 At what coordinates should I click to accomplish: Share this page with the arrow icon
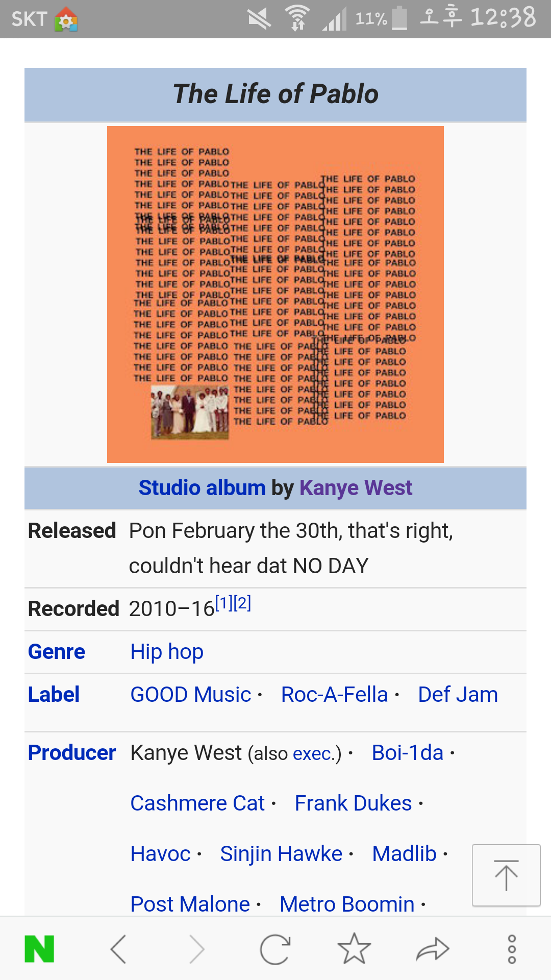[433, 949]
